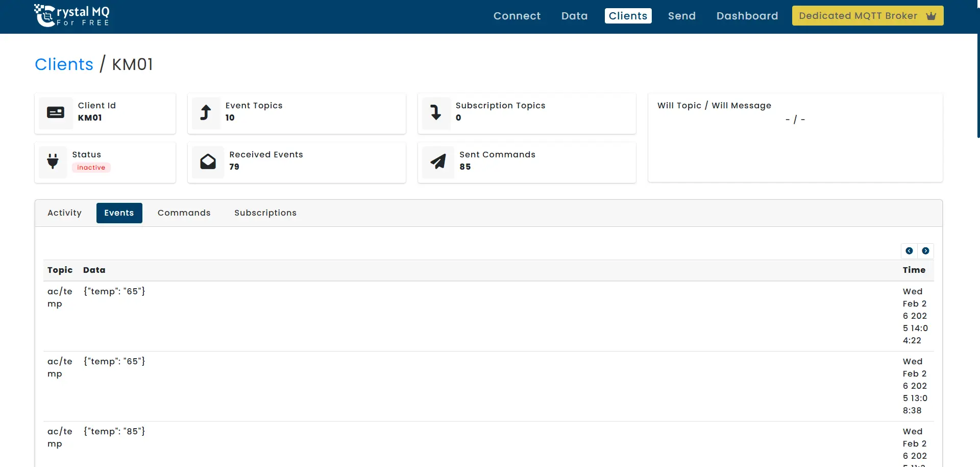Open the Dashboard page

click(x=747, y=16)
